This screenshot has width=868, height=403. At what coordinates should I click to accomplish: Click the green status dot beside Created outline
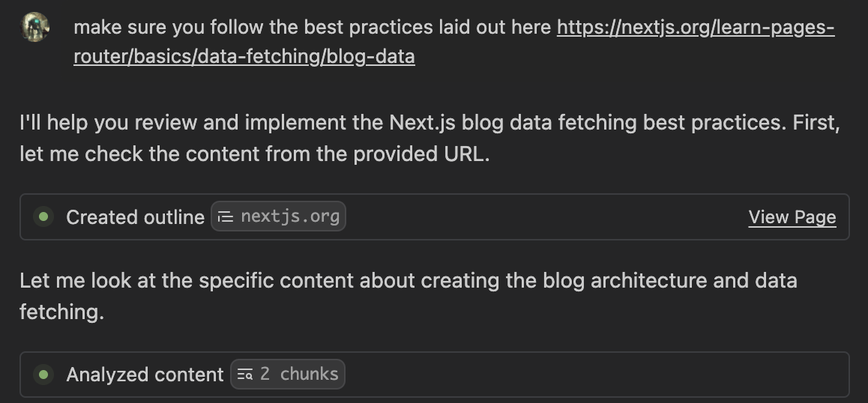click(x=43, y=216)
